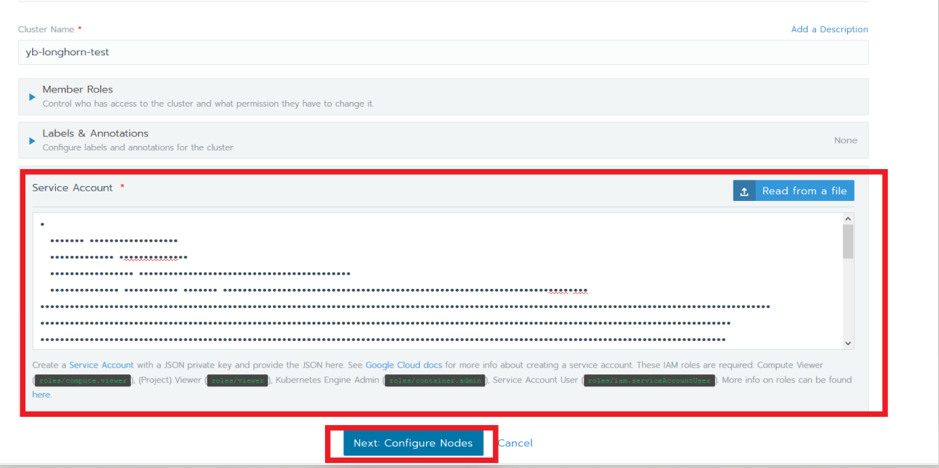Image resolution: width=939 pixels, height=468 pixels.
Task: Open the Add a Description link
Action: [x=829, y=30]
